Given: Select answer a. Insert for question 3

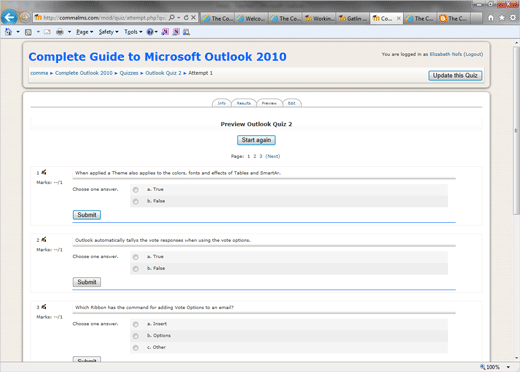Looking at the screenshot, I should tap(136, 324).
